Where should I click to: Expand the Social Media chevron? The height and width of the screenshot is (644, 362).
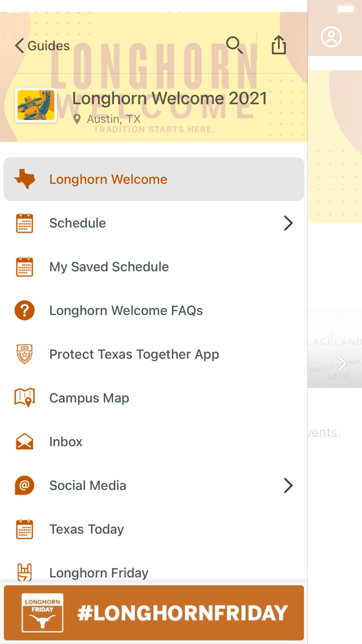[x=288, y=485]
